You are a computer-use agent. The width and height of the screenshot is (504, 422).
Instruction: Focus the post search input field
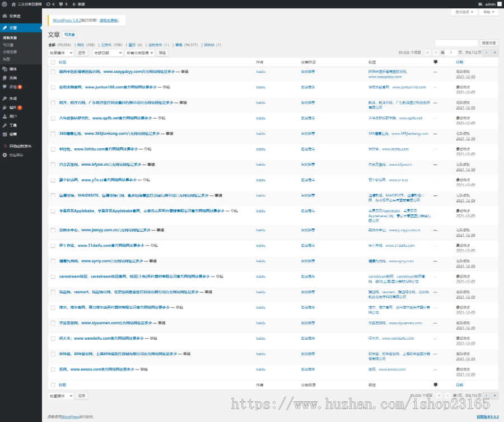pos(456,43)
